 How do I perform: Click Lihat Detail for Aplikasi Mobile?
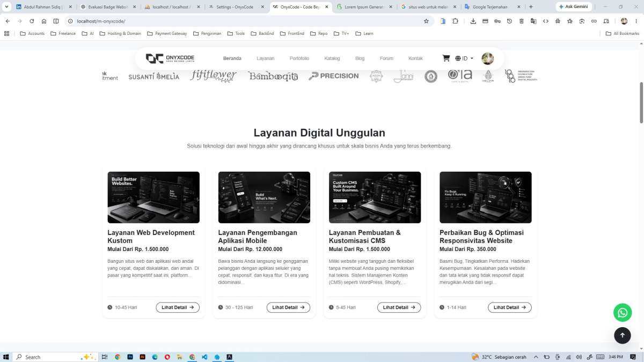point(288,307)
